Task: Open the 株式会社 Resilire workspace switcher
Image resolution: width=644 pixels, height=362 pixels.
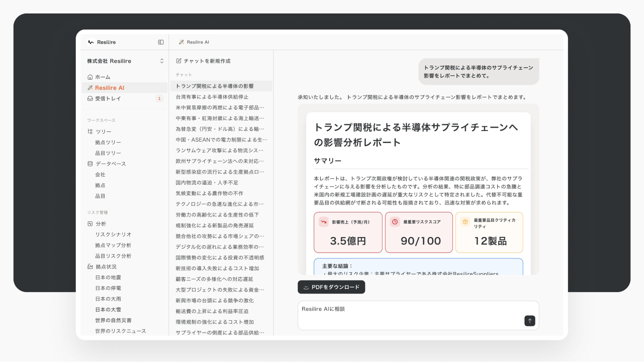Action: click(161, 61)
